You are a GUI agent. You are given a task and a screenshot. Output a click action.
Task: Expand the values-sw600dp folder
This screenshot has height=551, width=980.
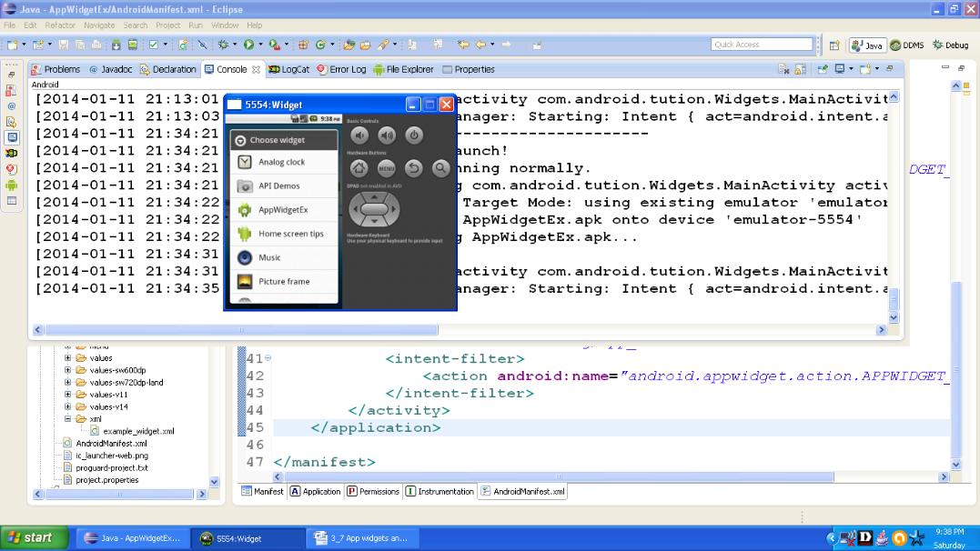[67, 370]
